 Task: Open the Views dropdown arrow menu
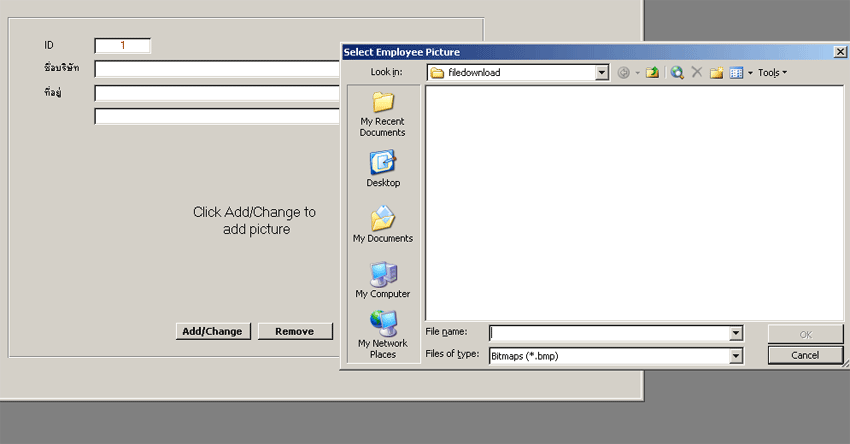[748, 73]
